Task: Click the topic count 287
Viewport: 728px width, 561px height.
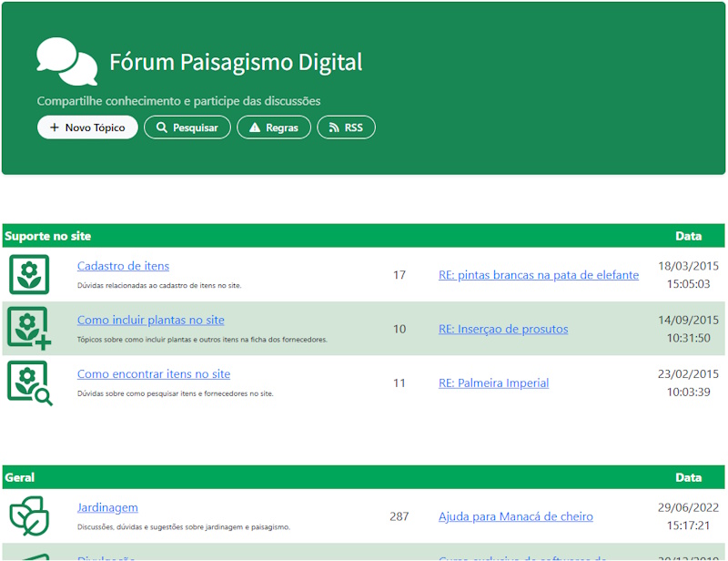Action: [399, 515]
